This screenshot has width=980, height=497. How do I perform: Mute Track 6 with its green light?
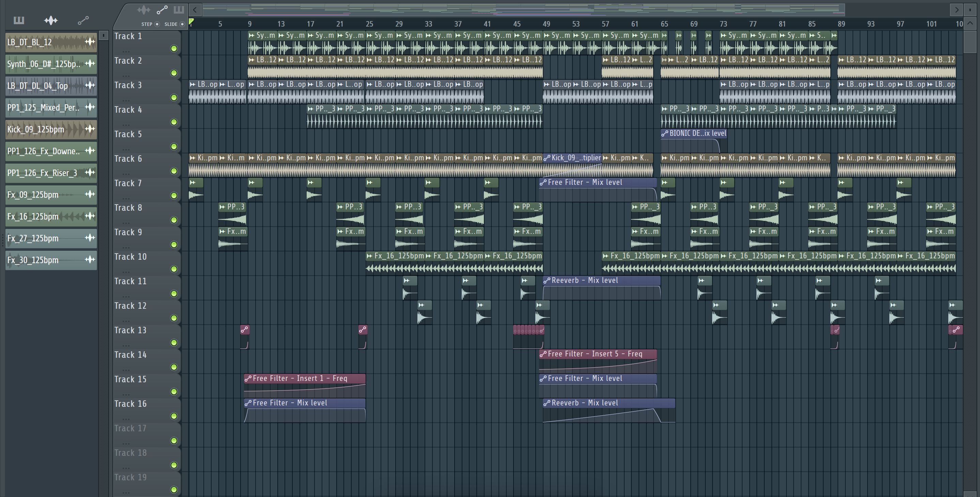tap(174, 171)
